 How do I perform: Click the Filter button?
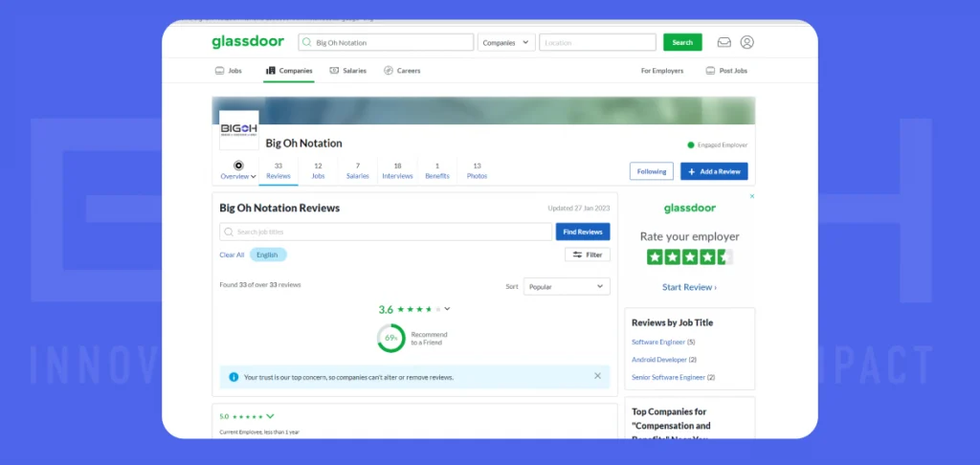click(588, 255)
